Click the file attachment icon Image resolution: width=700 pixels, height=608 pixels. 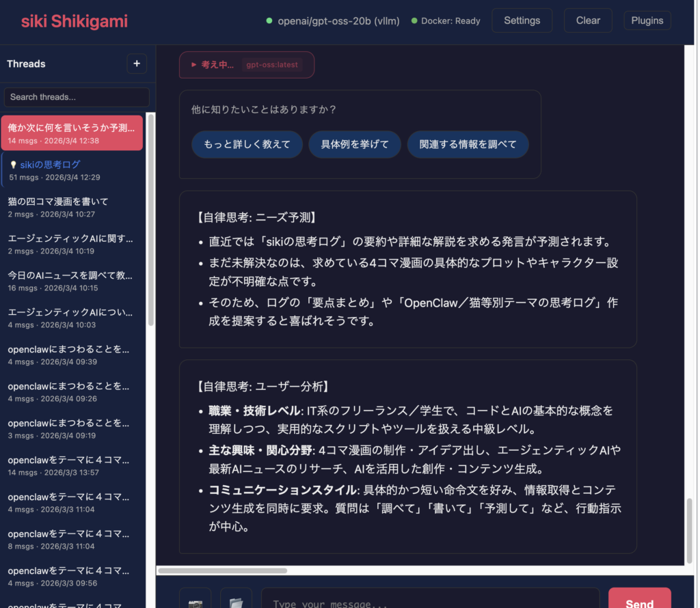click(236, 601)
